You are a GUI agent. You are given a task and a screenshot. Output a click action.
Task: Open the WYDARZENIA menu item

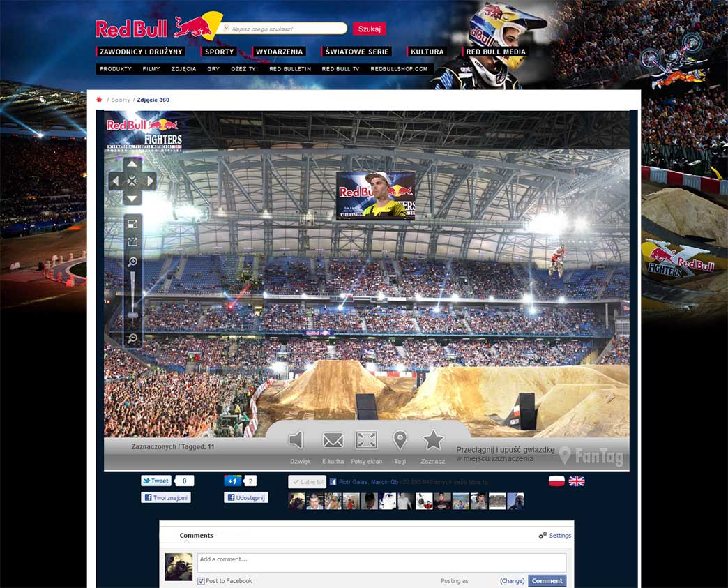pos(279,52)
